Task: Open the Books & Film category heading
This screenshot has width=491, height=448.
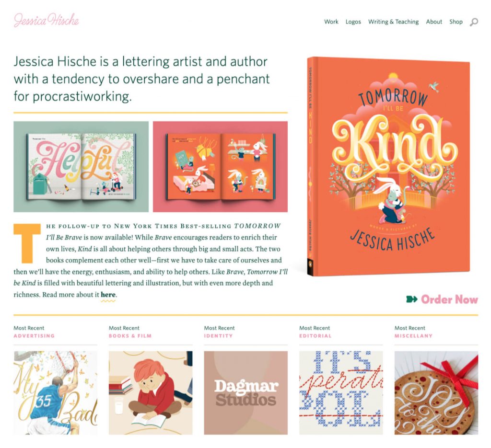Action: tap(130, 336)
